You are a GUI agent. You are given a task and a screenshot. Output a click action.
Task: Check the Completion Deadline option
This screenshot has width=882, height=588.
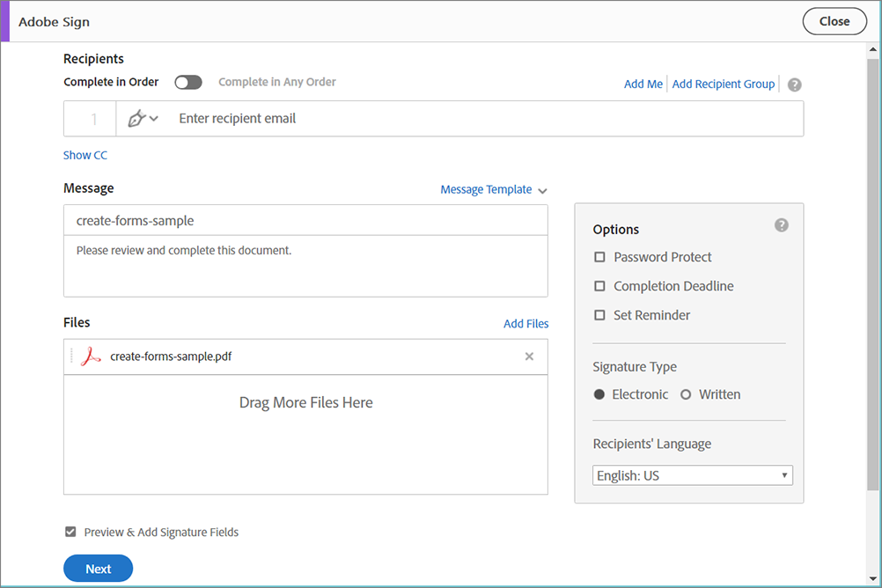[x=599, y=285]
